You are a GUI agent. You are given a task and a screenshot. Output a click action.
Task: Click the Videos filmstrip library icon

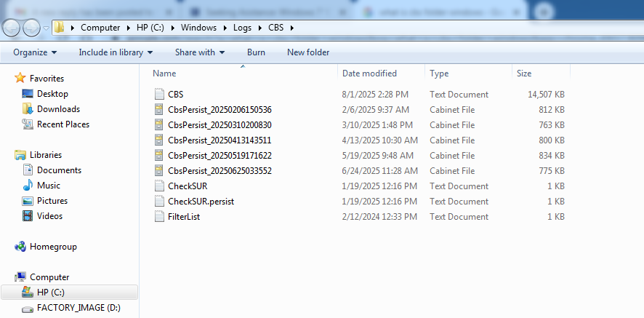click(x=28, y=215)
